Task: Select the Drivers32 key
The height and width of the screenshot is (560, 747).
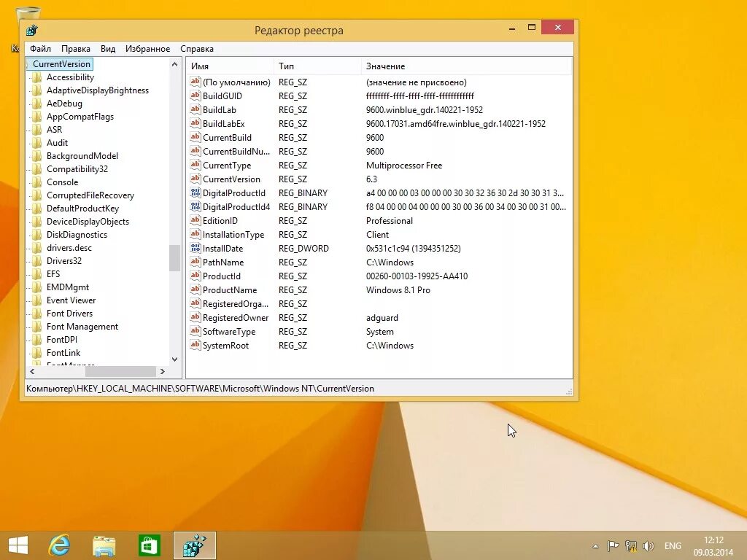Action: pos(64,261)
